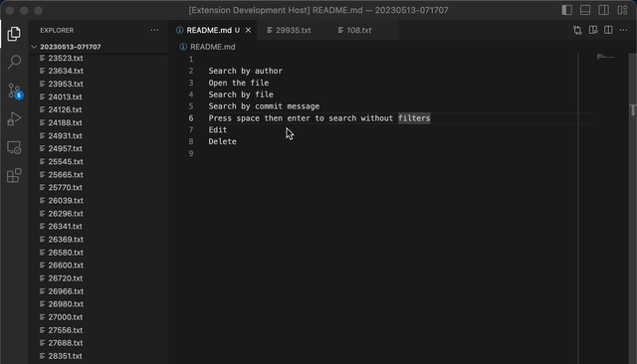Split the editor right
Screen dimensions: 637x364
608,30
